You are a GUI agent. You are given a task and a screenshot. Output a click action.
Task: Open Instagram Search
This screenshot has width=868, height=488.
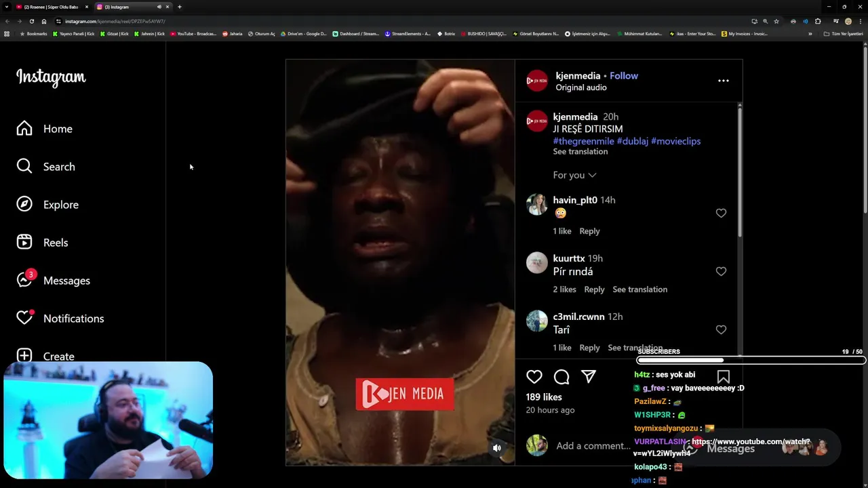(46, 167)
